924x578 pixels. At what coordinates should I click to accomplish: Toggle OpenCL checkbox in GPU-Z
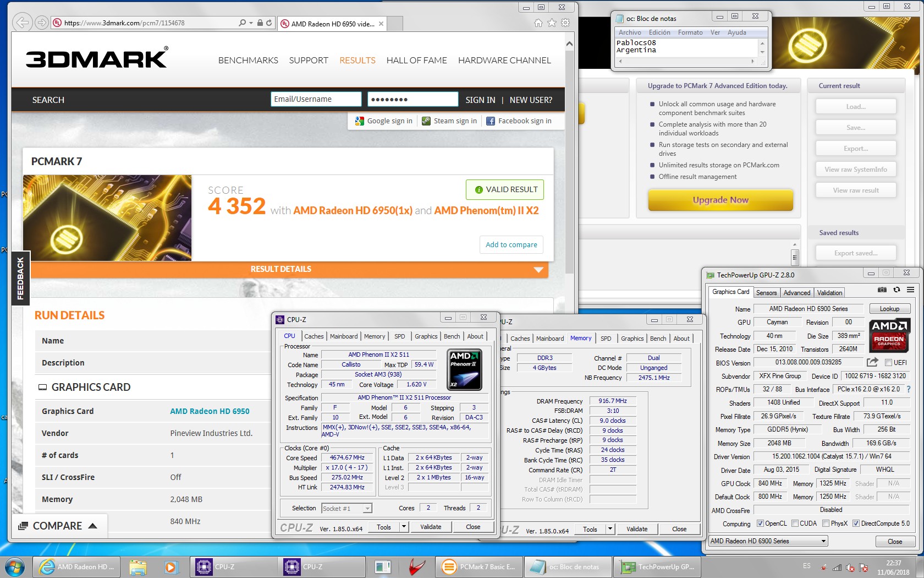(760, 524)
